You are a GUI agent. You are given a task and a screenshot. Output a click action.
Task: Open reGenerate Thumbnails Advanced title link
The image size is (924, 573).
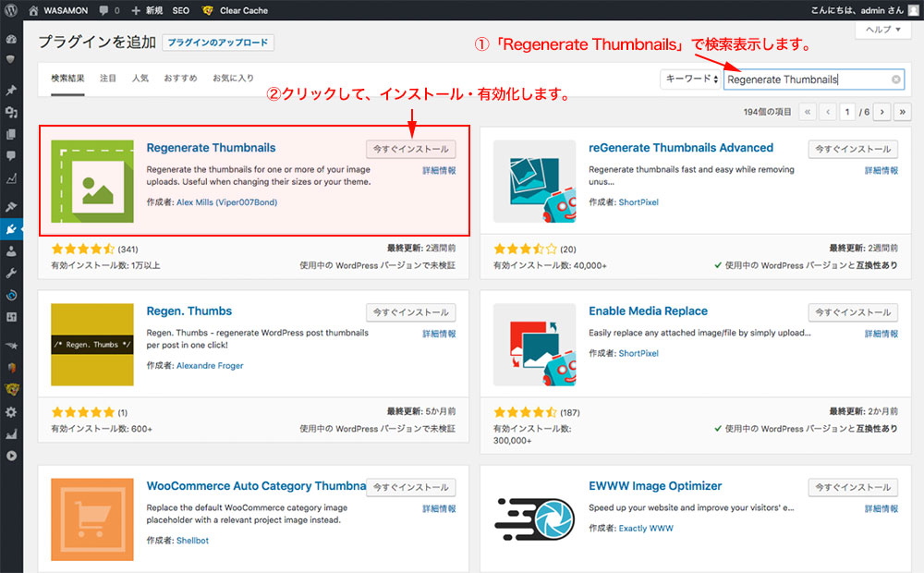[681, 148]
